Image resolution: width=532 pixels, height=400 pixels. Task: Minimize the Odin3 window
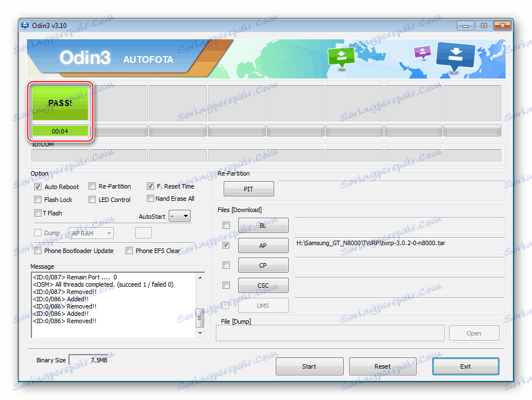[465, 25]
